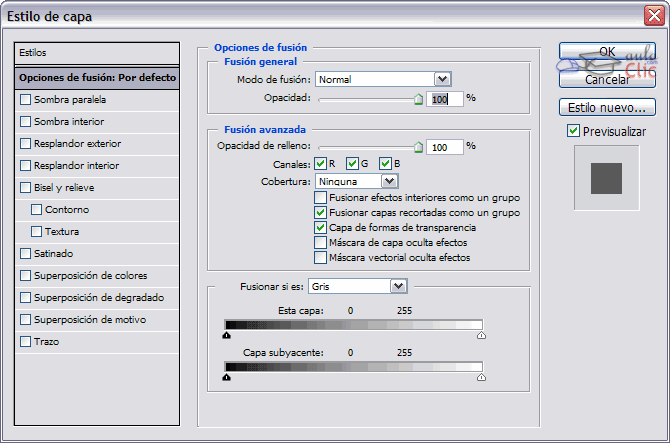Open the Modo de fusión dropdown

442,79
